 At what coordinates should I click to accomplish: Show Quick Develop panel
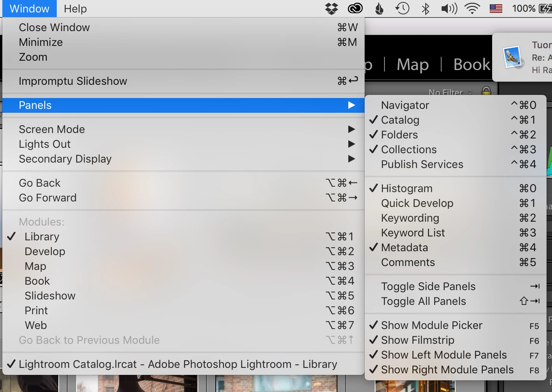pos(456,203)
